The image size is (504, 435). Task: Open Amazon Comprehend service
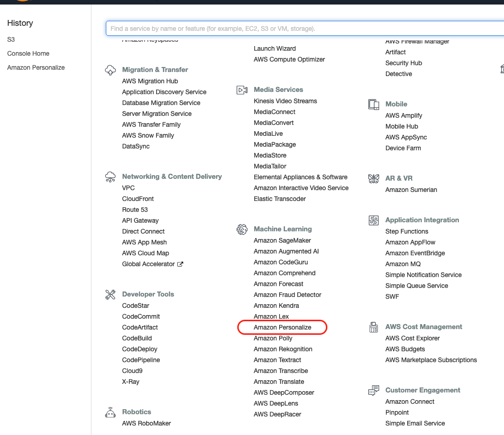285,273
